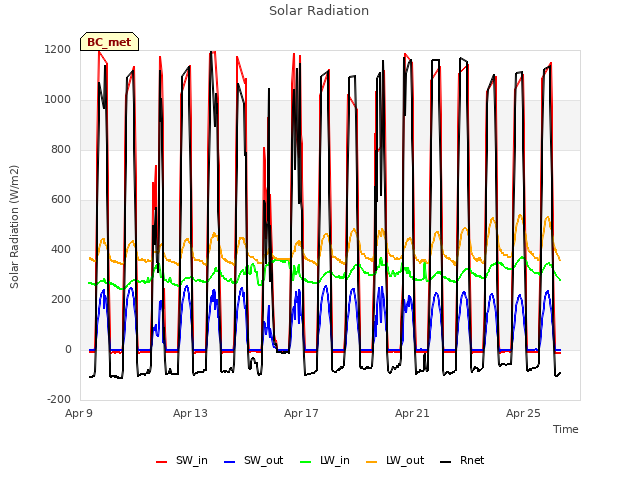
Task: Click the green LW_in legend swatch
Action: (x=306, y=462)
